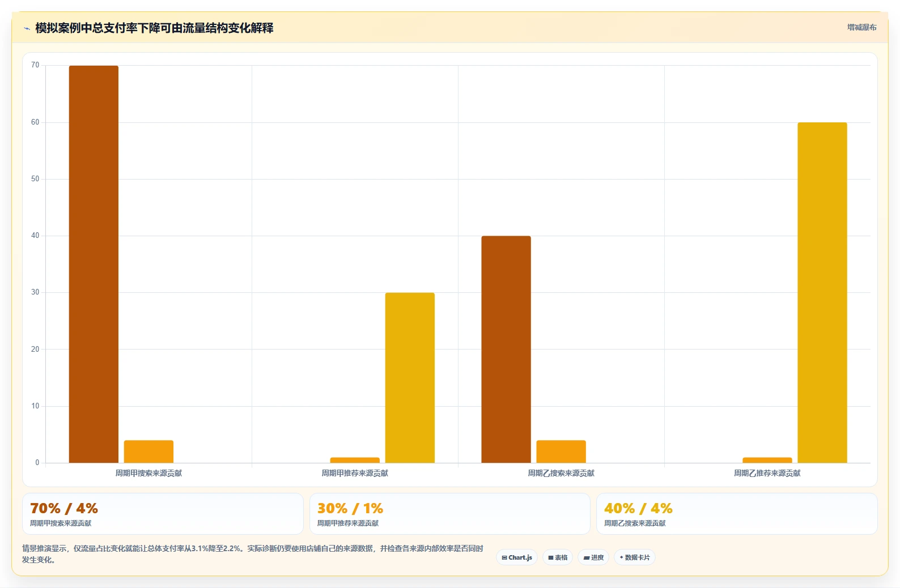Click the y-axis value 70
The image size is (900, 588).
(35, 65)
